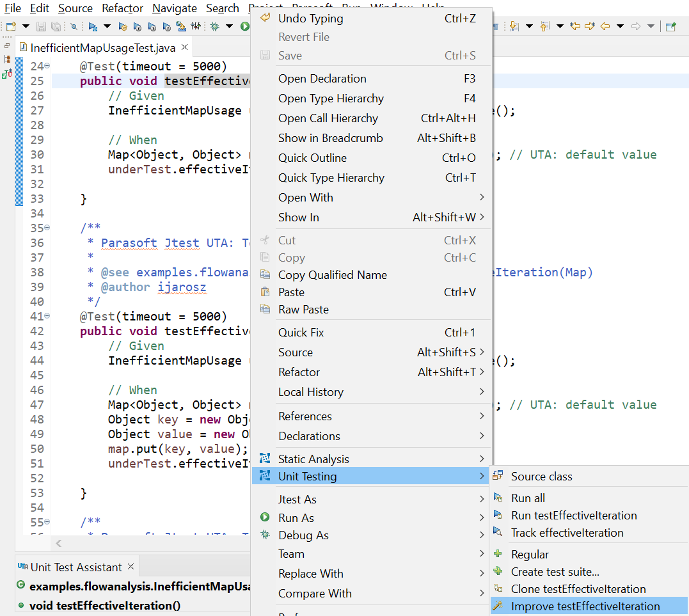Screen dimensions: 689x616
Task: Click the test configurations sliders icon
Action: pyautogui.click(x=196, y=26)
